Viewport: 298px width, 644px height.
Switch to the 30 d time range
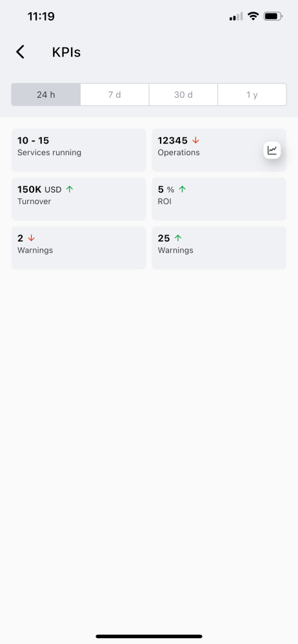pyautogui.click(x=183, y=95)
